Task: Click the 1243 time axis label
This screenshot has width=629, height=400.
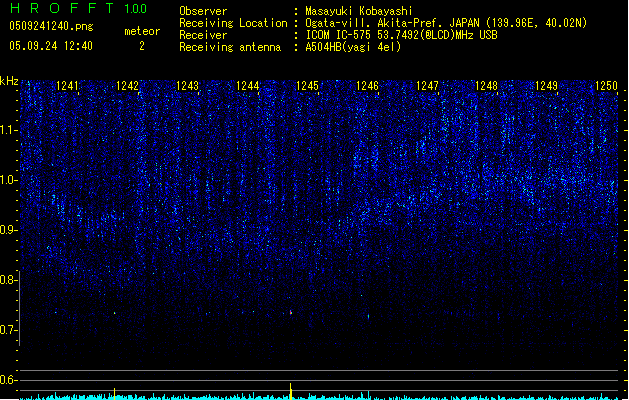Action: 187,86
